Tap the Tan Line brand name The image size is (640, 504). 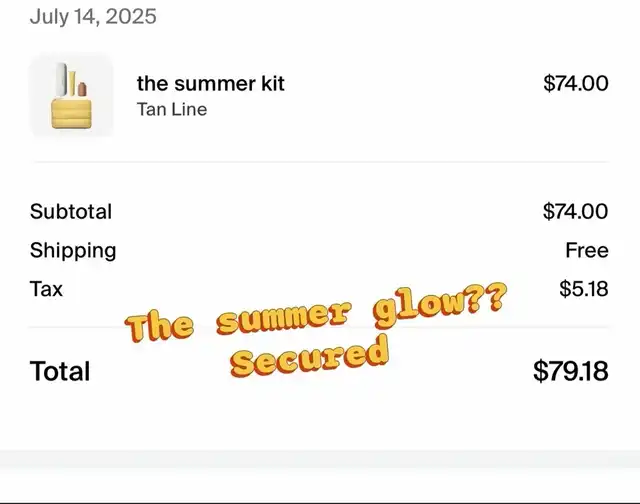point(172,109)
